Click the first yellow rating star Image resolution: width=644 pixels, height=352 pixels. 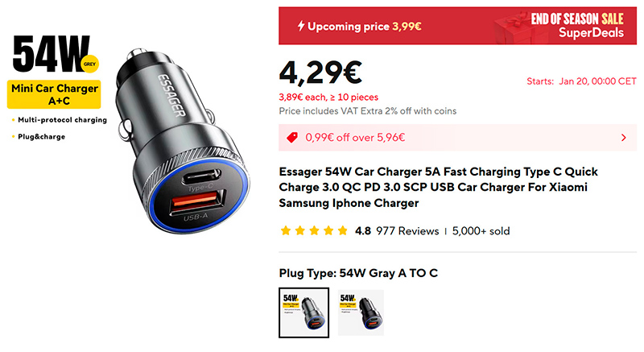tap(286, 231)
